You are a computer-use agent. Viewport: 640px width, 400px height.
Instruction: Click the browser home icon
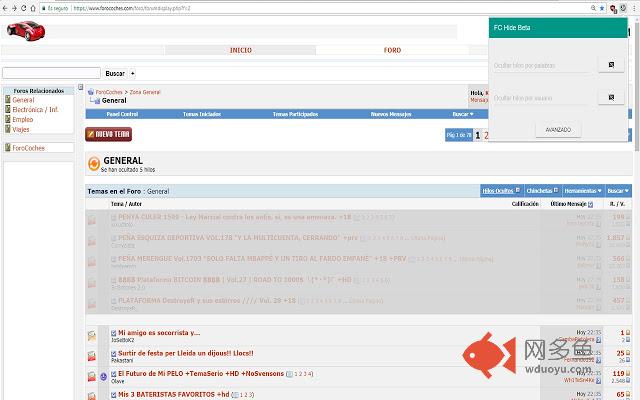(33, 8)
